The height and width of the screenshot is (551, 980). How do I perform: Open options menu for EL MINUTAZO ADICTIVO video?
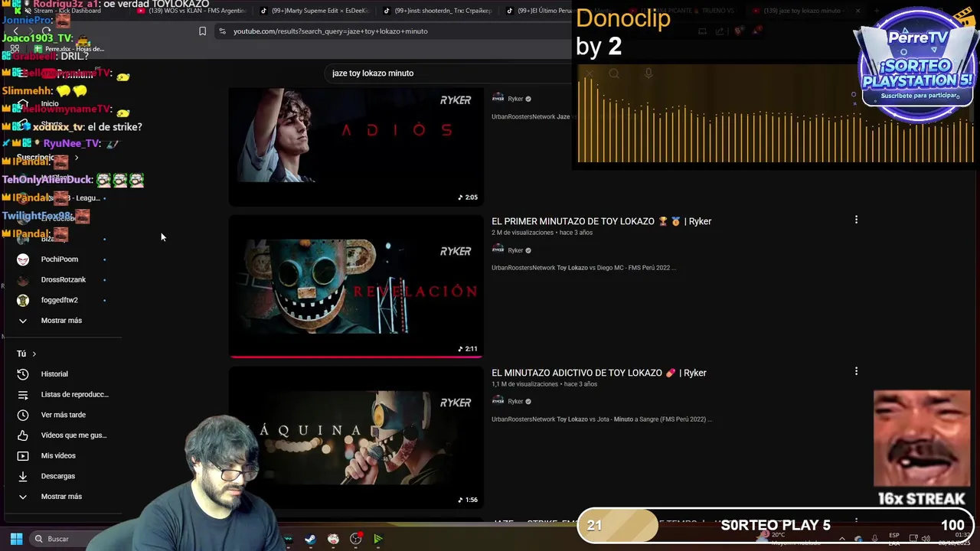pyautogui.click(x=856, y=371)
